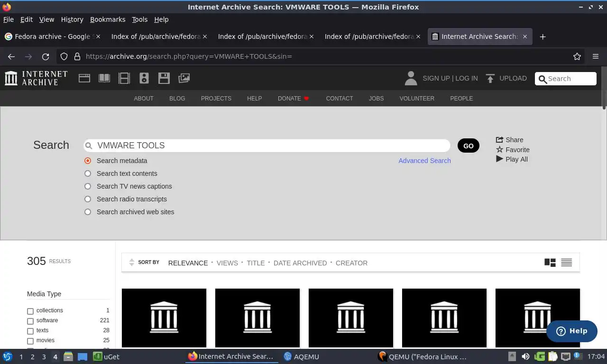Open the Audio (speaker) icon
Viewport: 607px width, 364px height.
144,78
